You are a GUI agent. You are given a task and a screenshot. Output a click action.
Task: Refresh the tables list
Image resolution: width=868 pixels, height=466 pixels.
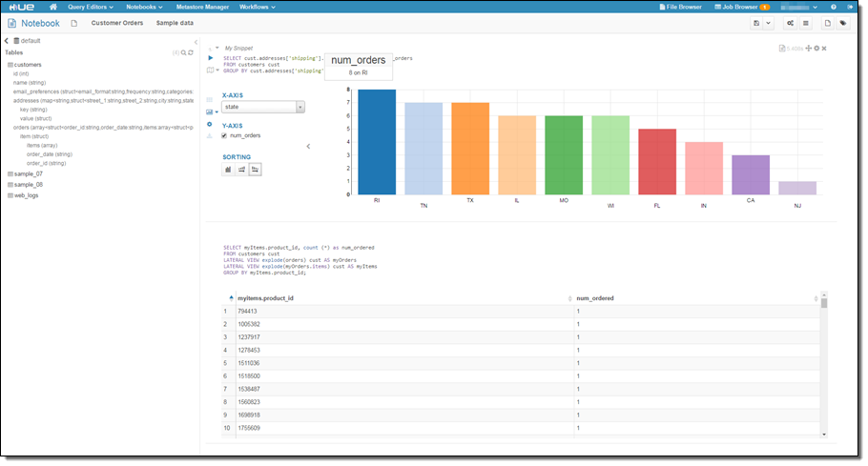click(x=191, y=52)
